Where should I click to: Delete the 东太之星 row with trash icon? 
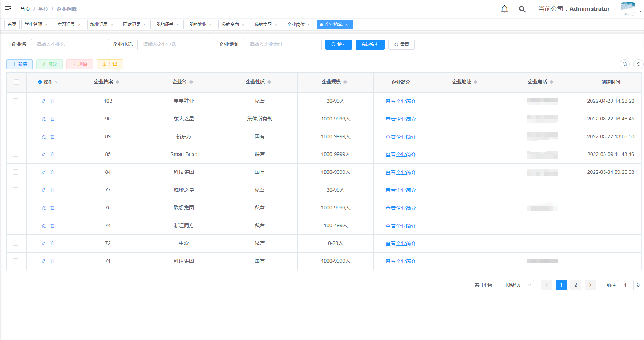click(53, 119)
